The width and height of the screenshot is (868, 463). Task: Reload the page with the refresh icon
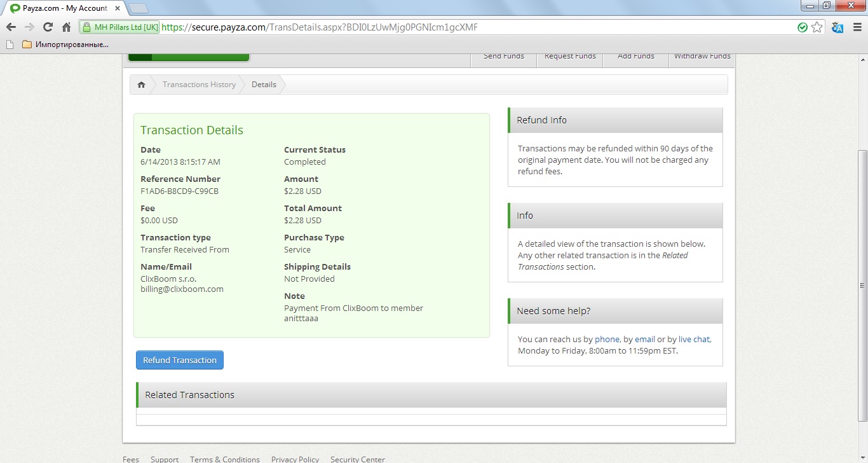[48, 27]
